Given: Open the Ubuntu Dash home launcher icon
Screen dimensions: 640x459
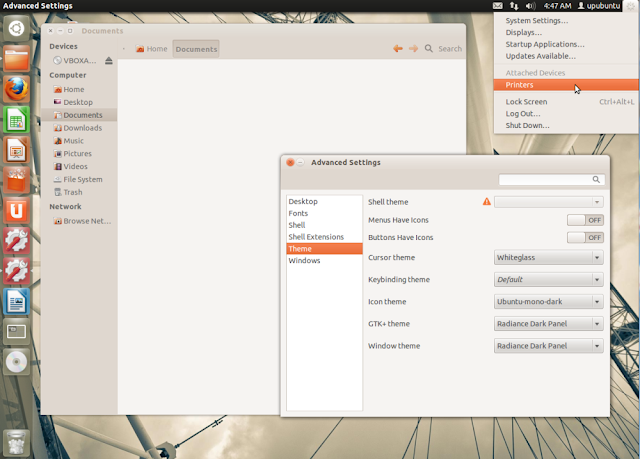Looking at the screenshot, I should click(x=16, y=29).
